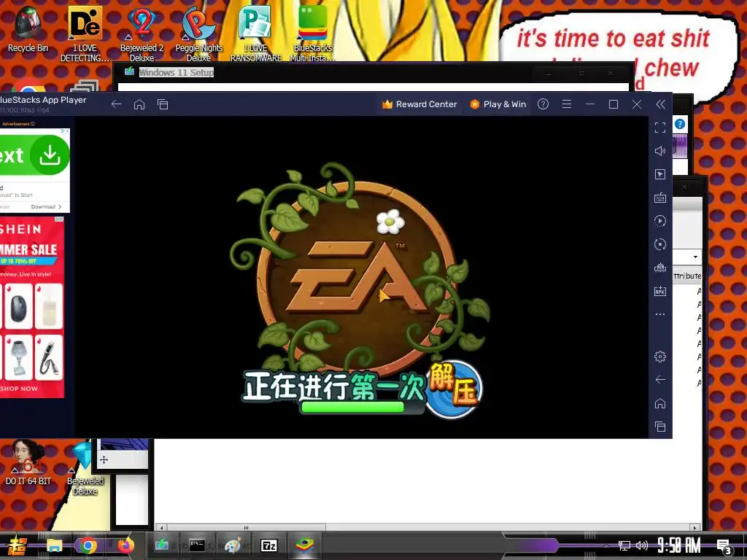
Task: Switch to Paint on the taskbar
Action: pos(233,545)
